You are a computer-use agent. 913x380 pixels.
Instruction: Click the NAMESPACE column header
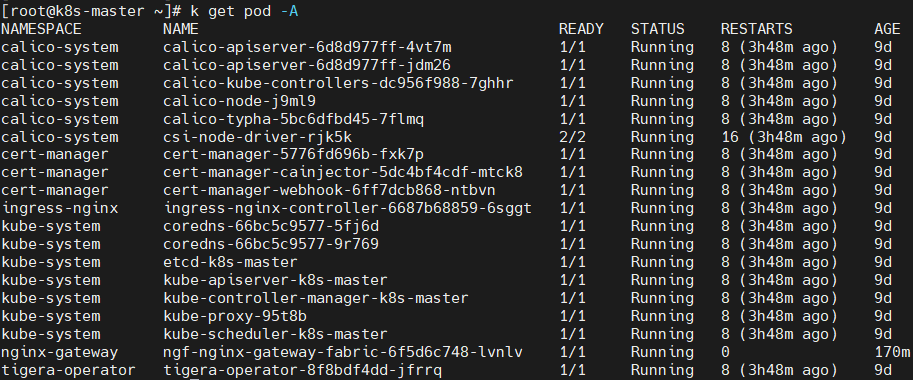tap(41, 29)
